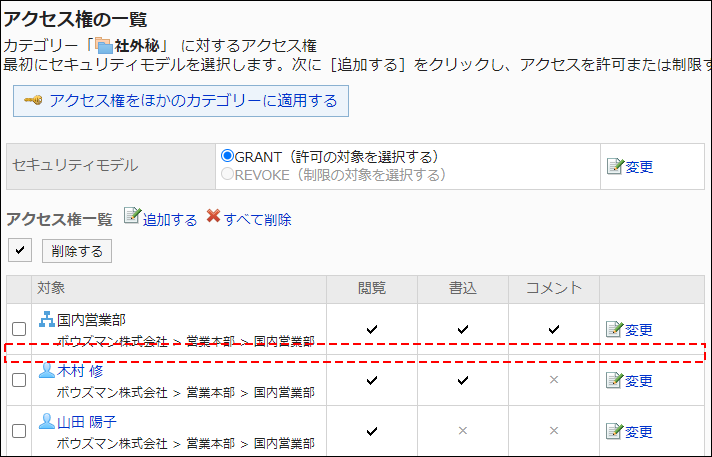Click 書込 checkmark in 国内営業部 row
The image size is (712, 457).
pyautogui.click(x=463, y=329)
